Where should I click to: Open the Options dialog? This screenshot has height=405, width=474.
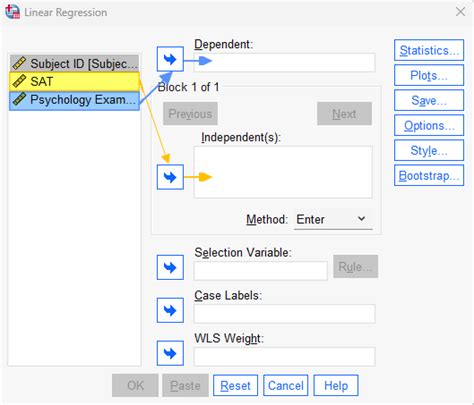click(429, 125)
